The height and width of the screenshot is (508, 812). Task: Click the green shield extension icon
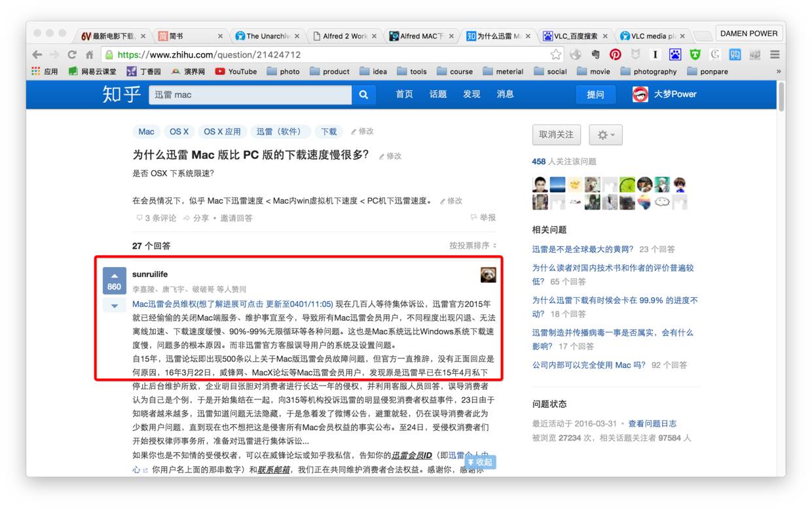click(x=695, y=54)
